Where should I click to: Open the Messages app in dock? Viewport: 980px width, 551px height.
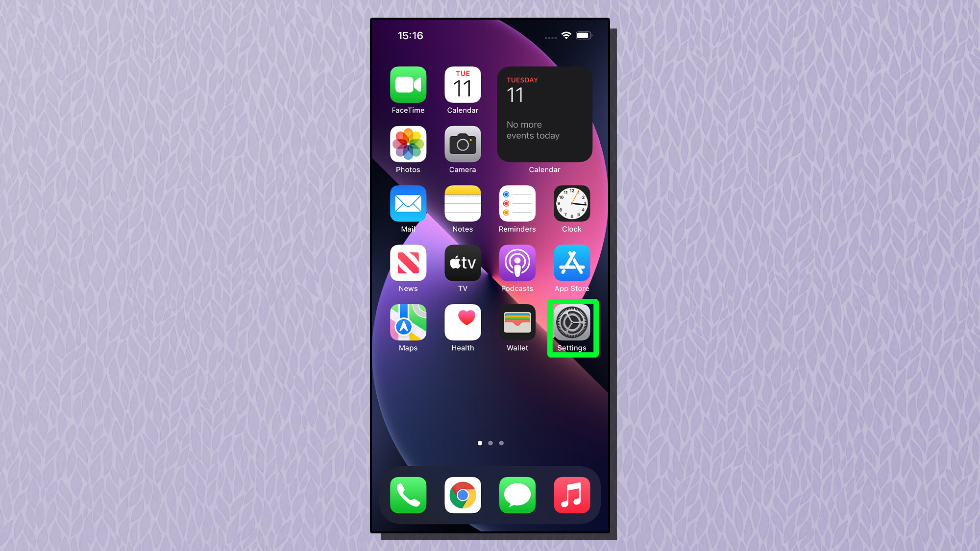click(x=517, y=497)
